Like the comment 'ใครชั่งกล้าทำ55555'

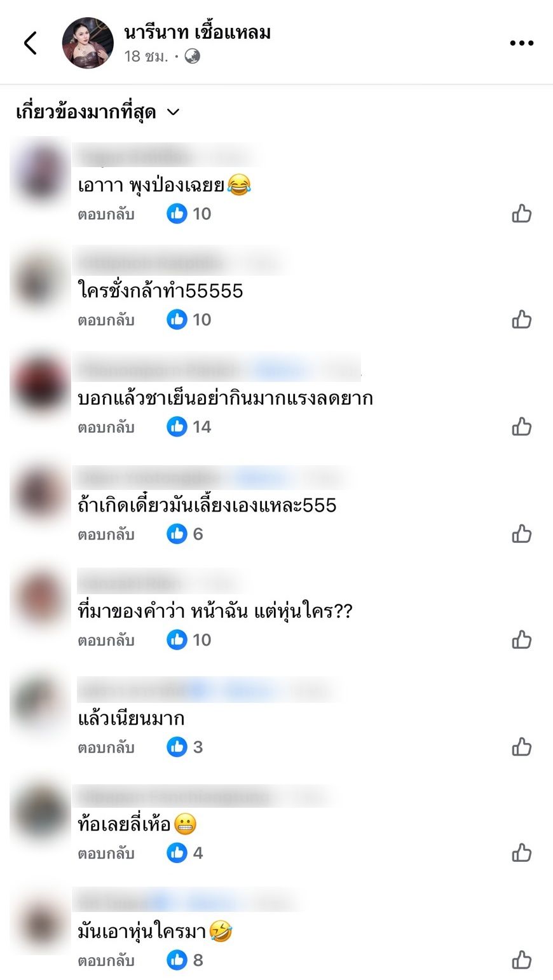pyautogui.click(x=522, y=319)
